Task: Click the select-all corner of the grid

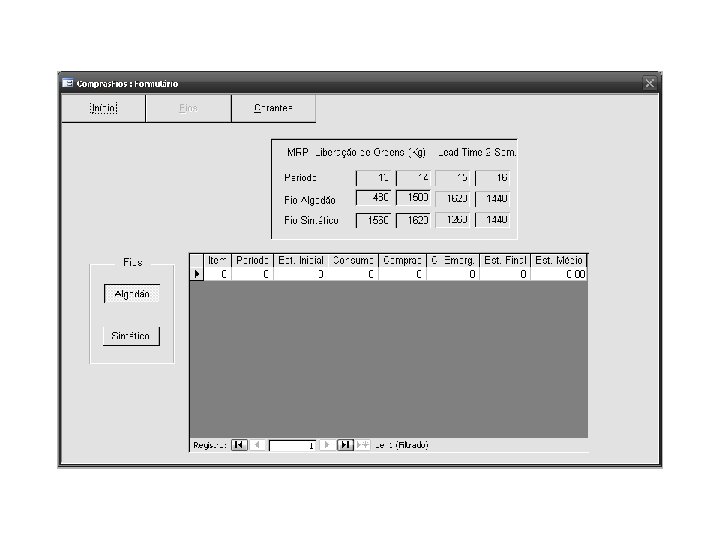Action: coord(197,260)
